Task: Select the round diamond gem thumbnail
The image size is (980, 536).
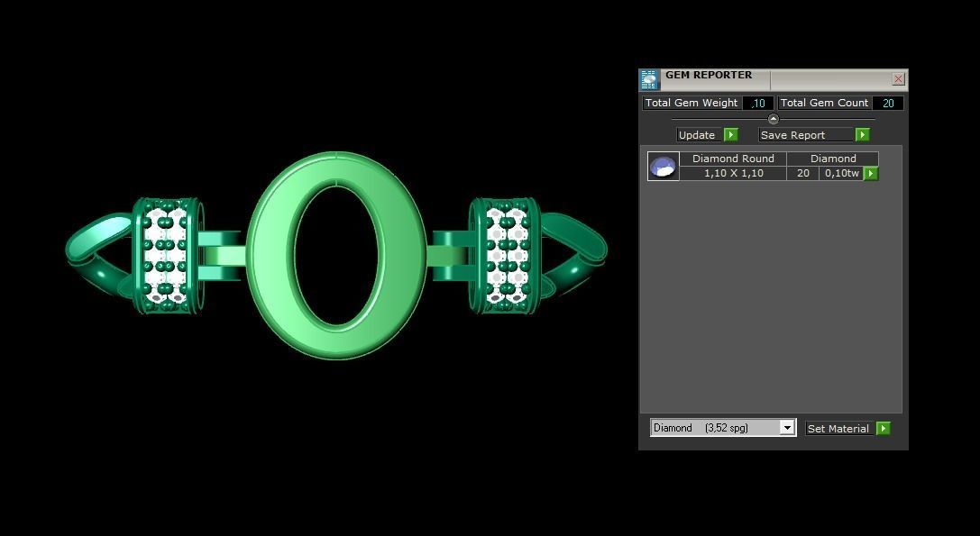Action: [664, 166]
